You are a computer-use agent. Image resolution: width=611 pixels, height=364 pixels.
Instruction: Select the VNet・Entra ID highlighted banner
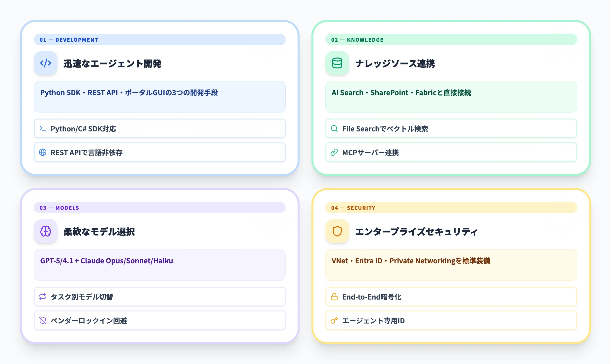pos(451,265)
